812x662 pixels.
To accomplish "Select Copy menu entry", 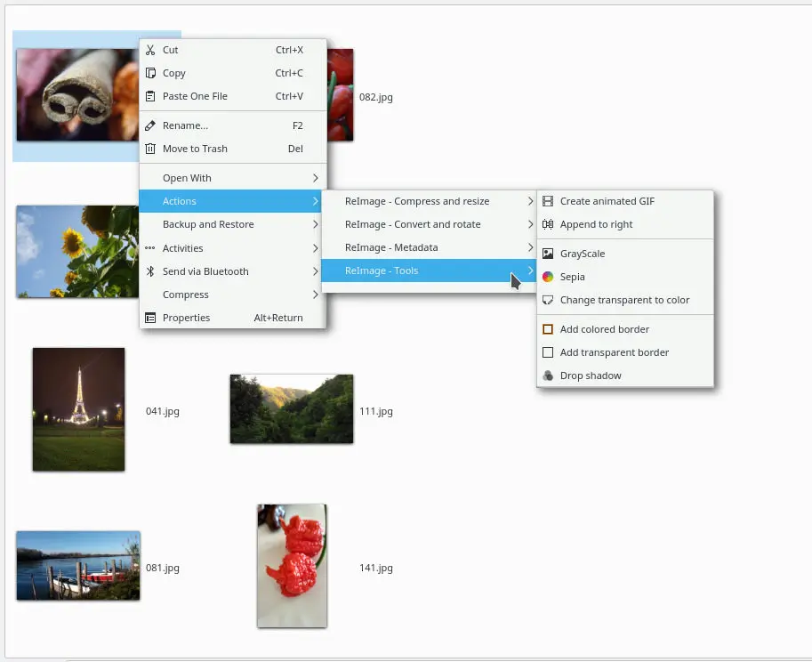I will 232,73.
